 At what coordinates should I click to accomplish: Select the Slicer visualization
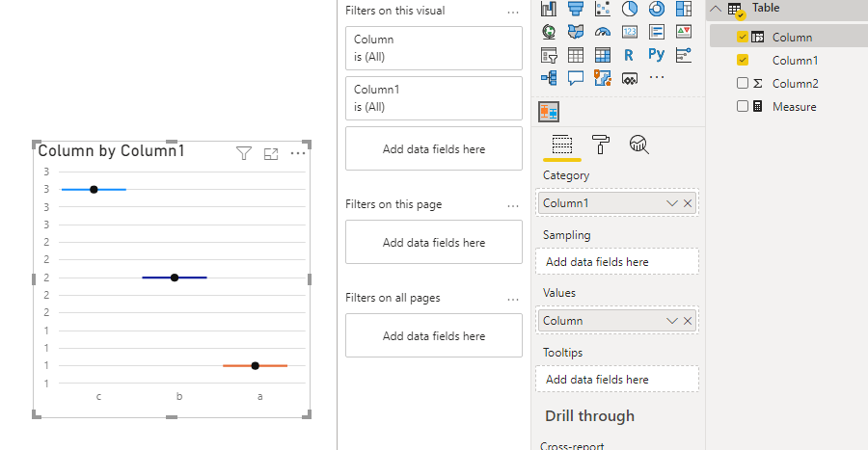(549, 55)
